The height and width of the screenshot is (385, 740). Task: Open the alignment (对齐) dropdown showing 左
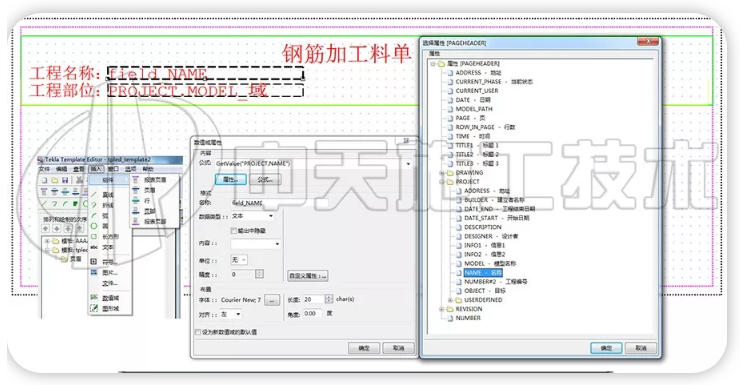(x=238, y=314)
